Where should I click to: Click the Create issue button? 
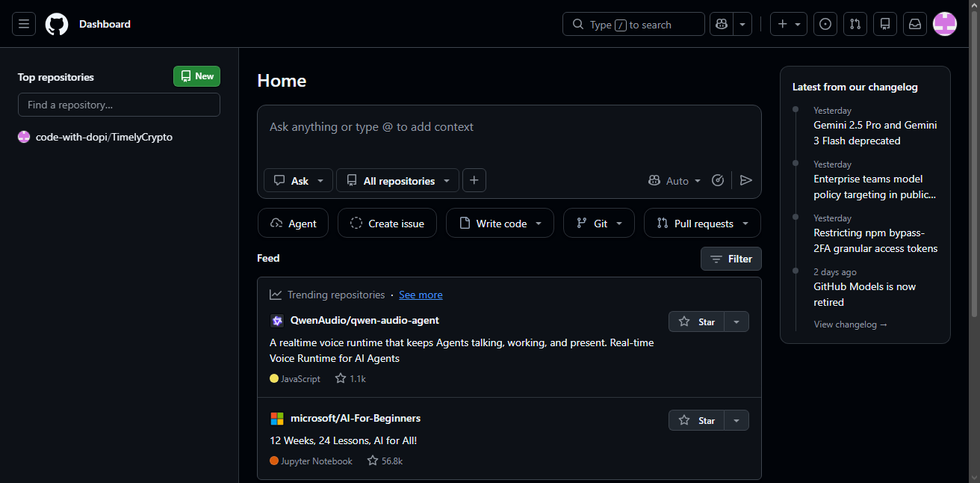point(387,223)
